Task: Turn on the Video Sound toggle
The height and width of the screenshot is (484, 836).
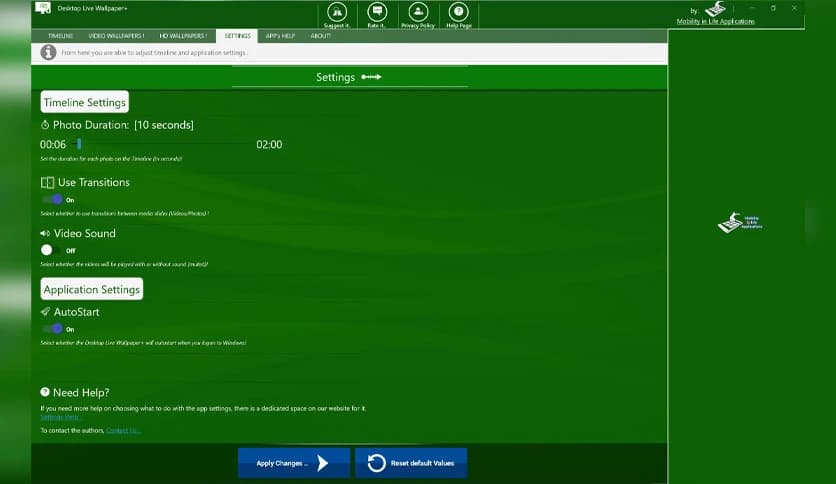Action: click(x=52, y=250)
